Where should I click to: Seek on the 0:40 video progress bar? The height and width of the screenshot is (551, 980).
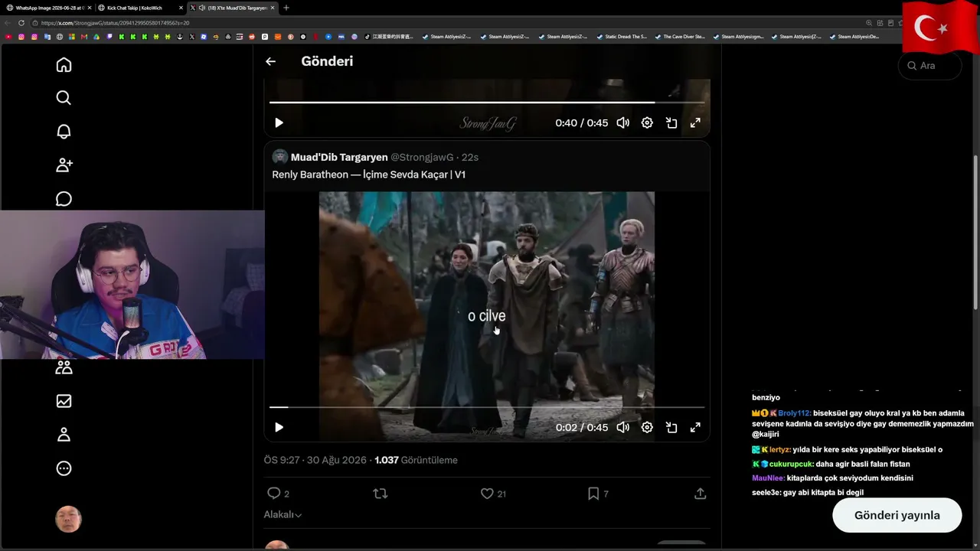click(487, 102)
